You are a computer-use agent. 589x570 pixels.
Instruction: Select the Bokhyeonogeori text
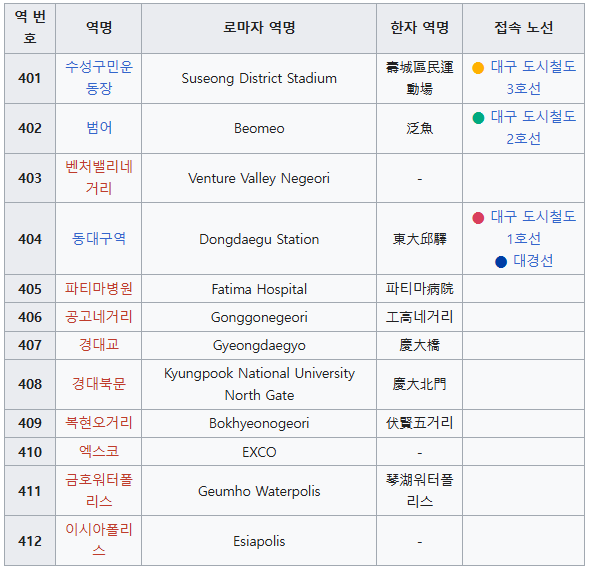259,423
